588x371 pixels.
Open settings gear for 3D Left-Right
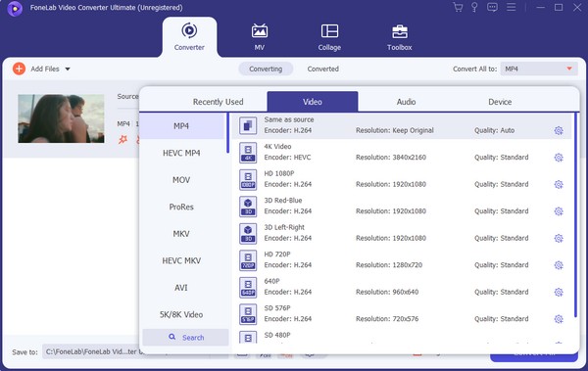point(559,238)
